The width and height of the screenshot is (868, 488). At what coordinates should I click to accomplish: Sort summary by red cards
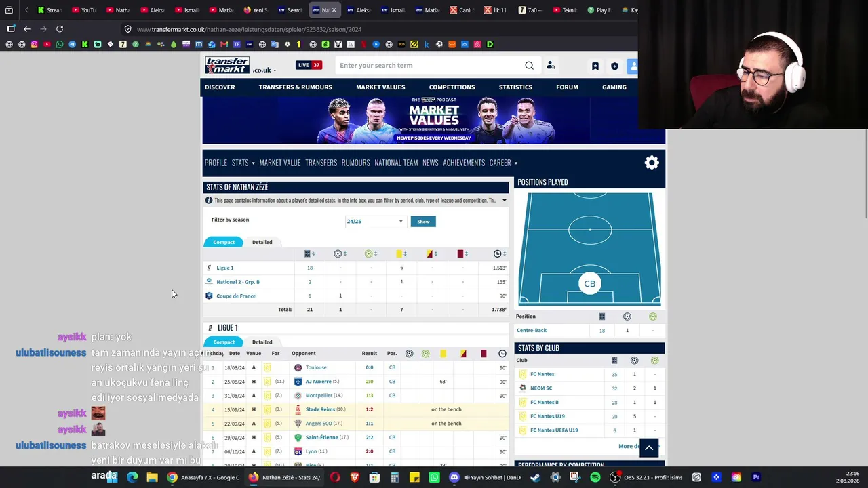[x=462, y=253]
